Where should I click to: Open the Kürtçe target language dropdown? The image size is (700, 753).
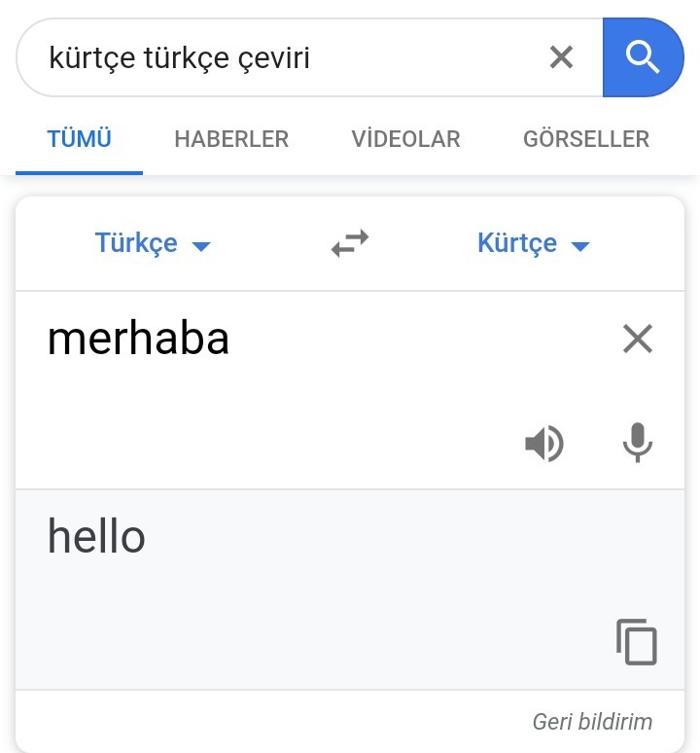(x=517, y=243)
